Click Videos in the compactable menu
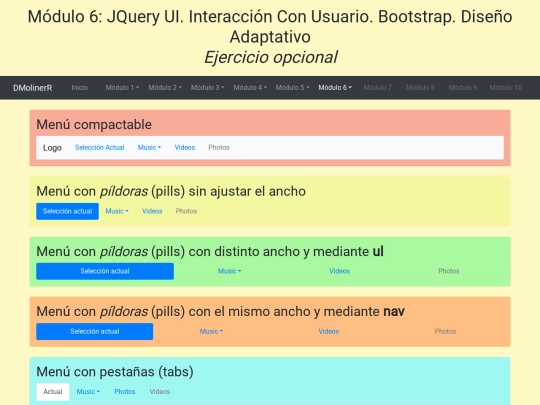540x405 pixels. [185, 147]
